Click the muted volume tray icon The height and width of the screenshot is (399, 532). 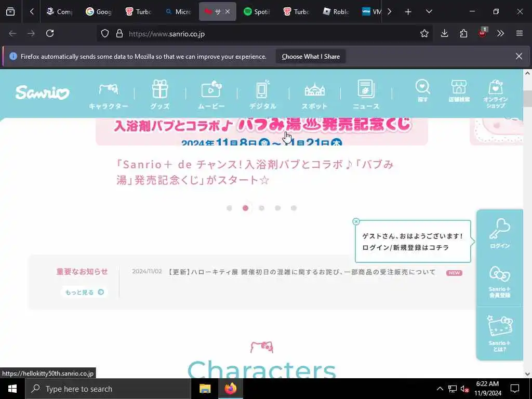coord(465,389)
